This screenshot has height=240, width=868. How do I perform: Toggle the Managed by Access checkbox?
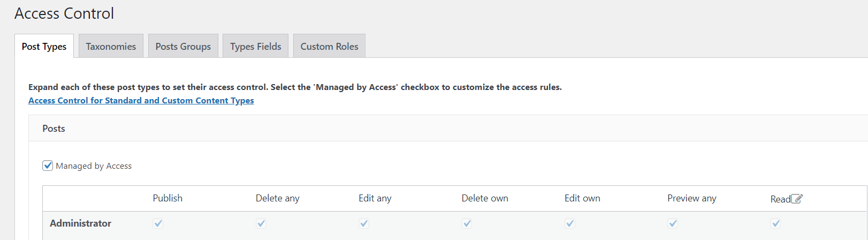[x=48, y=166]
